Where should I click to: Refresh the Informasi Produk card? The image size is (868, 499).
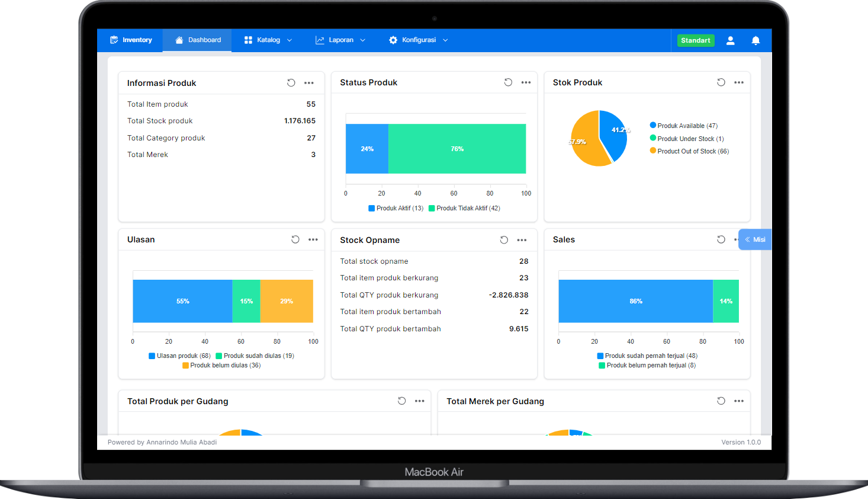click(x=291, y=83)
